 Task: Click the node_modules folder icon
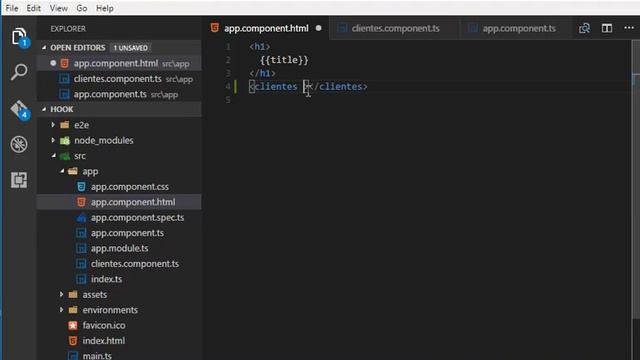(64, 140)
